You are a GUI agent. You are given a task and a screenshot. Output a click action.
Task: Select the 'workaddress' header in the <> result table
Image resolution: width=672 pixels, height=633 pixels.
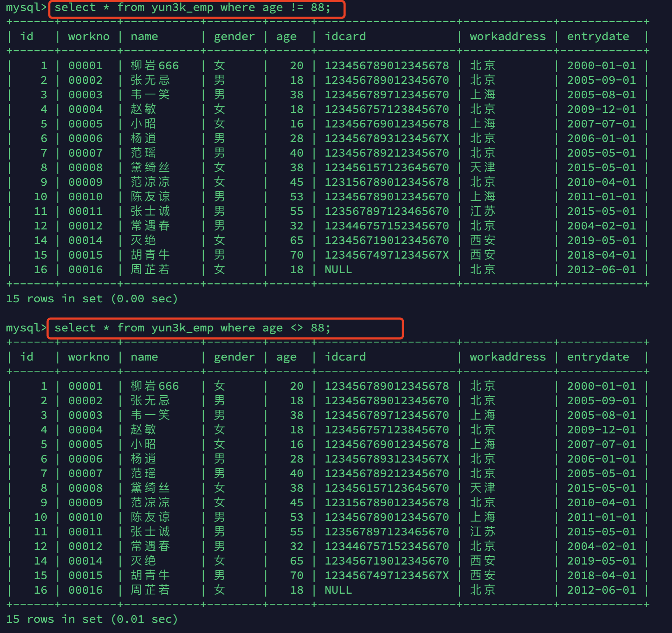point(508,357)
